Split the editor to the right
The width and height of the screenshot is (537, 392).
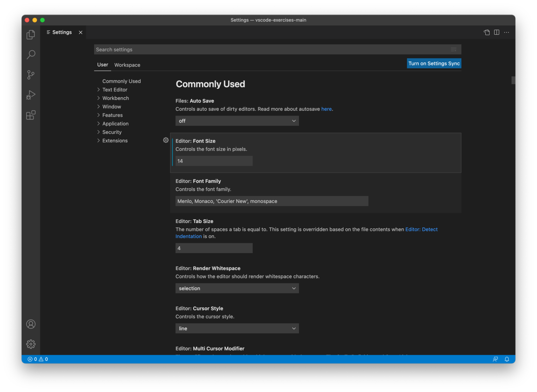tap(496, 32)
